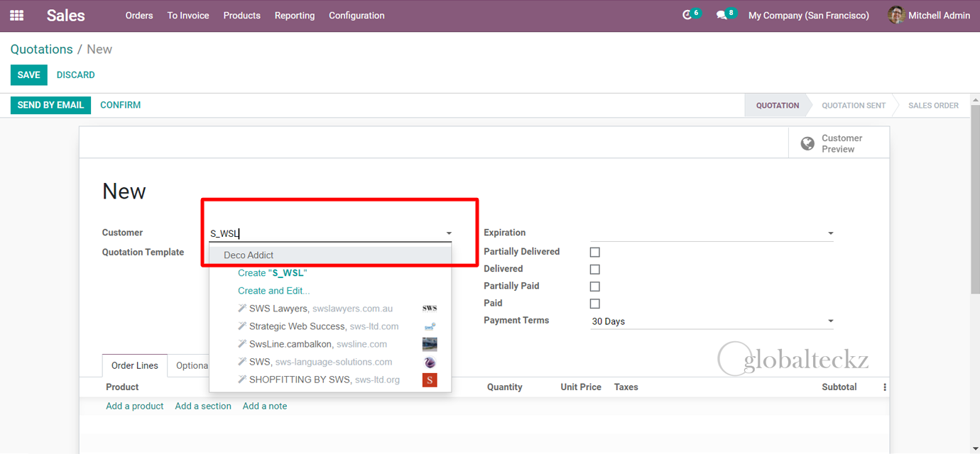The width and height of the screenshot is (980, 454).
Task: Switch to the Order Lines tab
Action: point(135,365)
